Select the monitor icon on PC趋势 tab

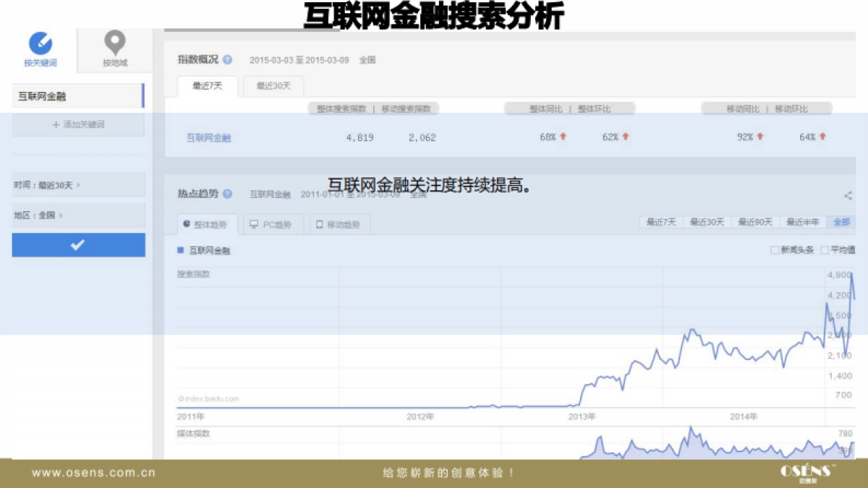(x=252, y=223)
